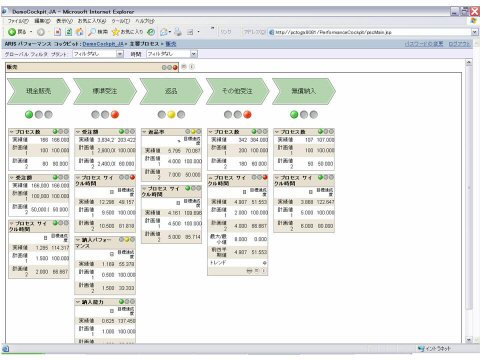
Task: Open the Search (検索) toolbar button
Action: coord(98,32)
